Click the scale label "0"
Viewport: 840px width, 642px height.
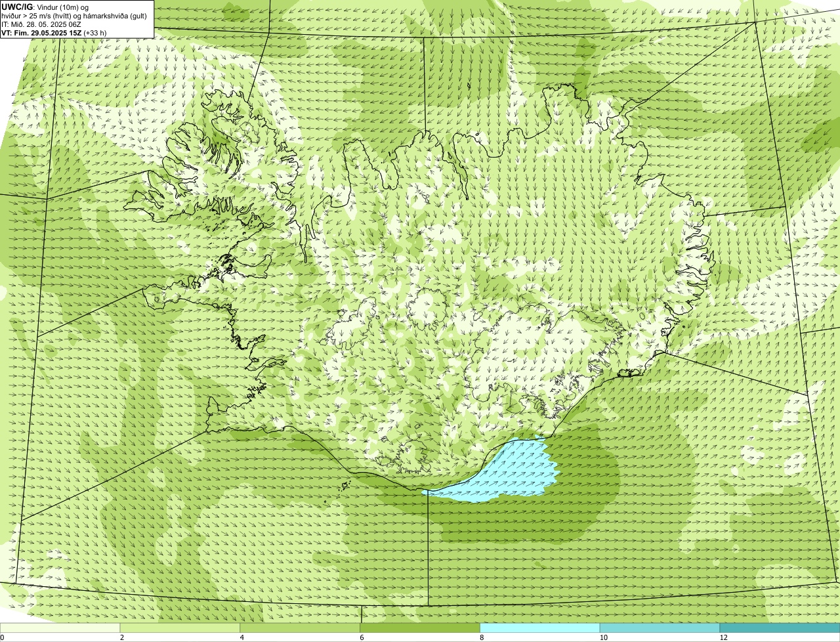click(x=2, y=637)
